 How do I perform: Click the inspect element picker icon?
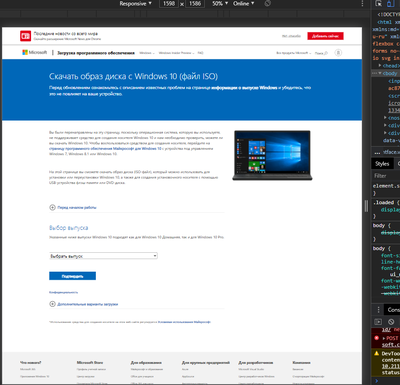coord(378,4)
